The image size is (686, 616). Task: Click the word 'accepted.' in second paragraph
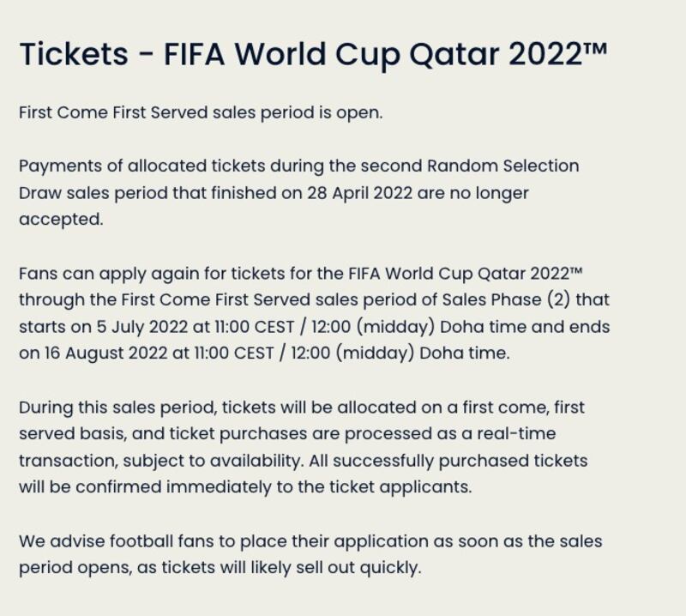pos(61,219)
